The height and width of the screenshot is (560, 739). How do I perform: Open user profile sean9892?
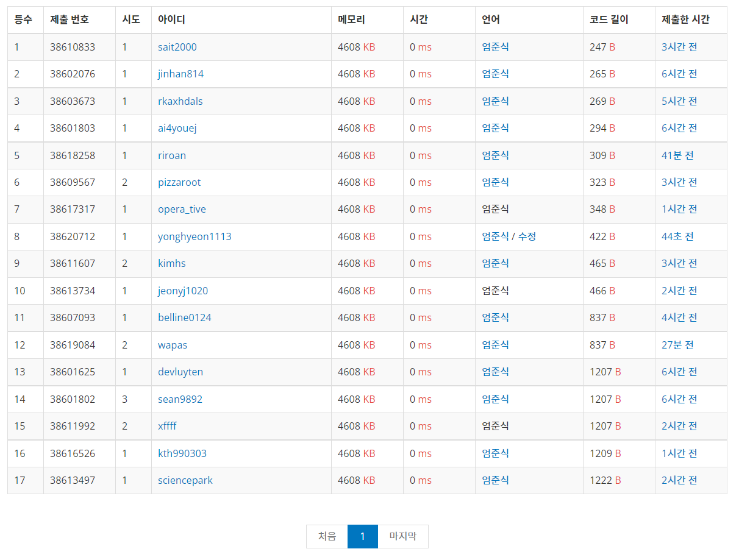click(180, 399)
